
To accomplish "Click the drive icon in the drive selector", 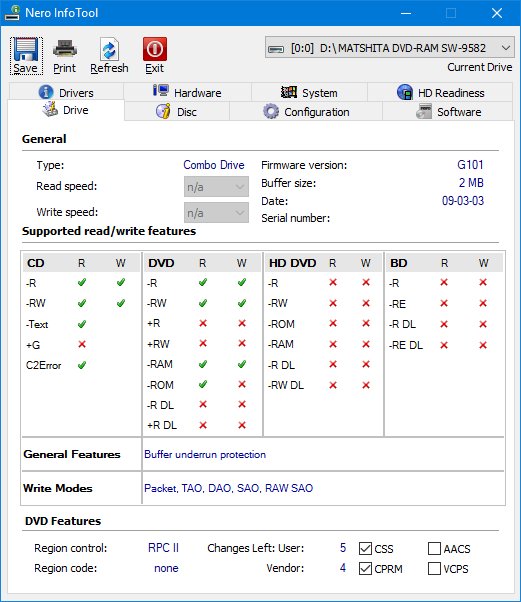I will click(x=276, y=49).
